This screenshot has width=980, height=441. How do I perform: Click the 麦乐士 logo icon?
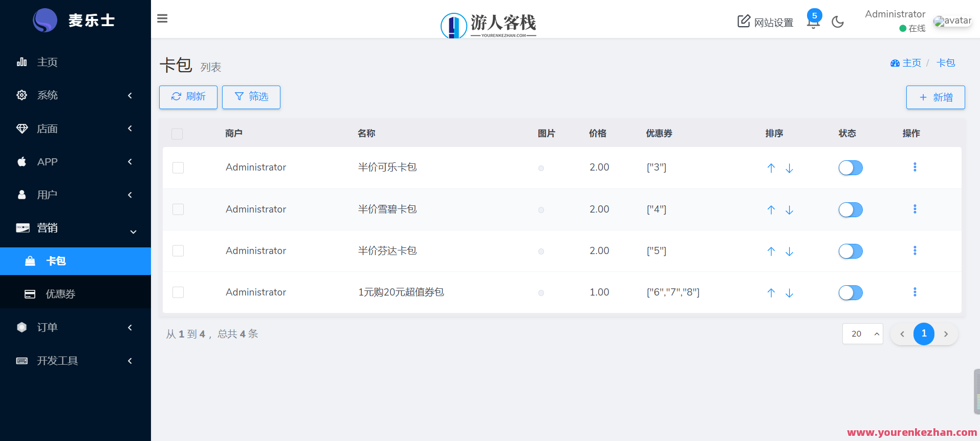(x=45, y=20)
